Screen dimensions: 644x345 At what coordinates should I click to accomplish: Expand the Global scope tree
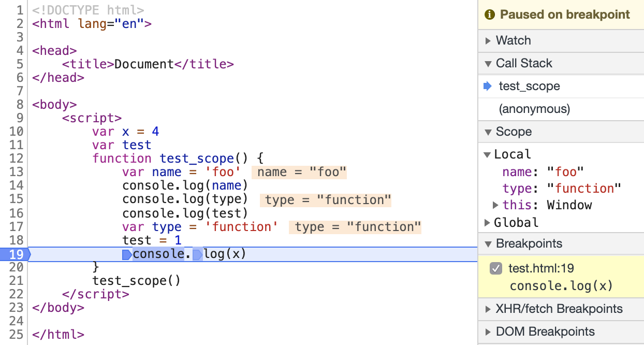(487, 223)
